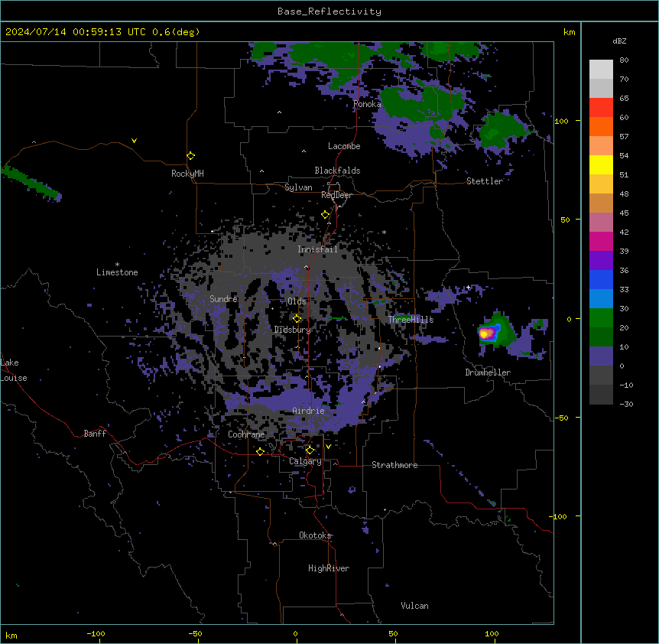659x644 pixels.
Task: Click the RockyMH label
Action: (x=187, y=174)
